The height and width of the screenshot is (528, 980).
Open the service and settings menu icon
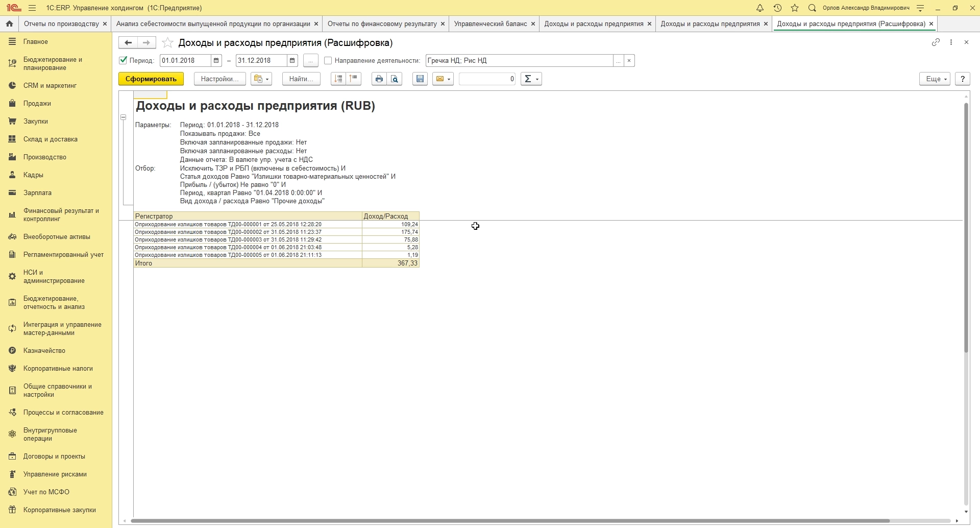pos(920,8)
